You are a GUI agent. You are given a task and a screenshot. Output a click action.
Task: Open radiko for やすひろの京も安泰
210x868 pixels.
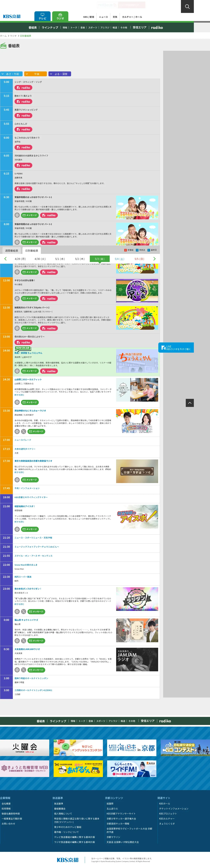tap(49, 298)
